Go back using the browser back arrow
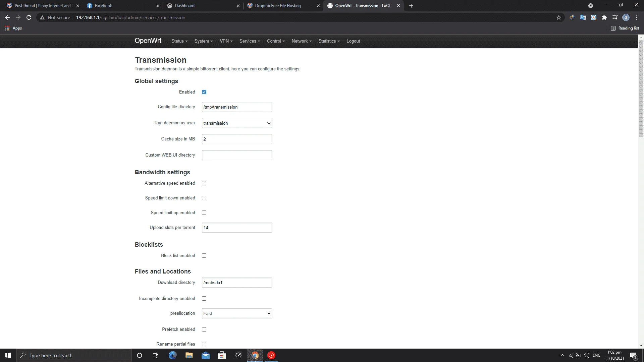This screenshot has width=644, height=362. coord(7,17)
